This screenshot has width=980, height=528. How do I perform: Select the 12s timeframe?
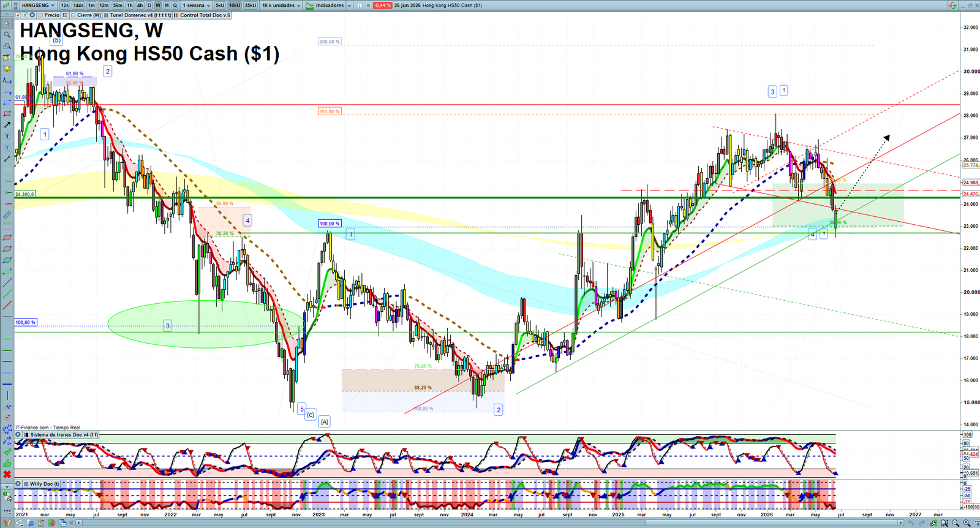[x=64, y=6]
